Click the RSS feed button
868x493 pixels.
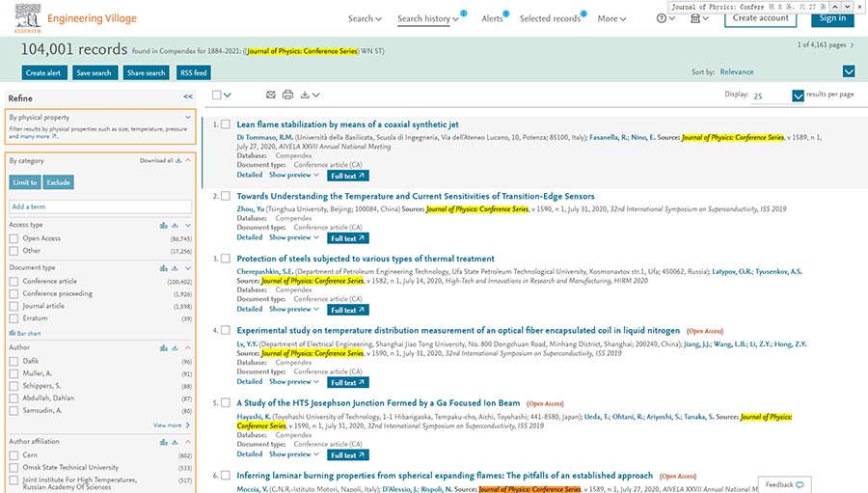click(x=193, y=72)
